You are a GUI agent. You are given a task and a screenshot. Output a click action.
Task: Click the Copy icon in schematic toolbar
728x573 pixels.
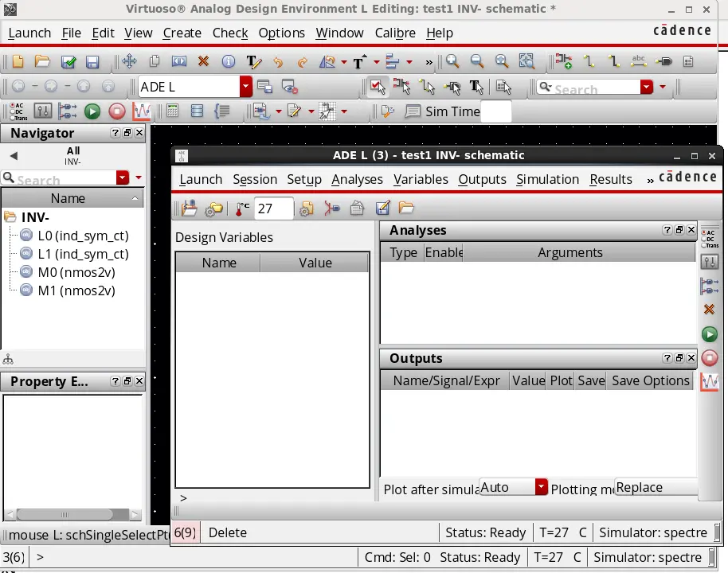pos(155,61)
